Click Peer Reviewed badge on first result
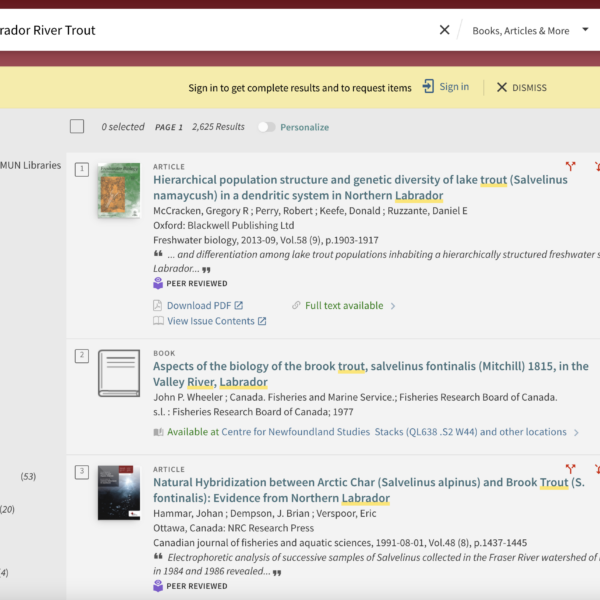Screen dimensions: 600x600 click(x=190, y=284)
